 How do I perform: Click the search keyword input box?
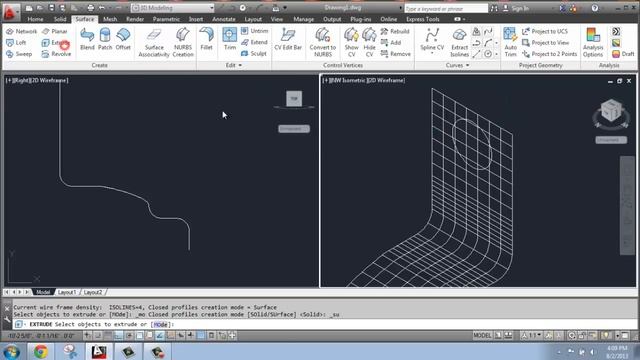(x=445, y=8)
